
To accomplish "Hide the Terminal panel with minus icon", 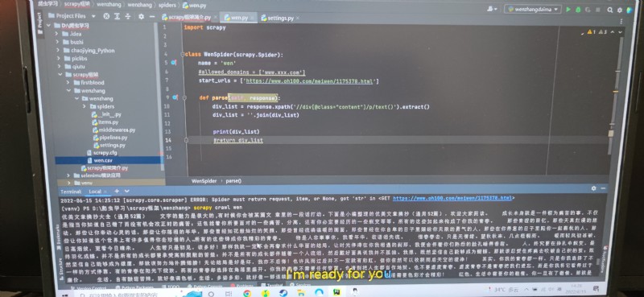I will [603, 188].
